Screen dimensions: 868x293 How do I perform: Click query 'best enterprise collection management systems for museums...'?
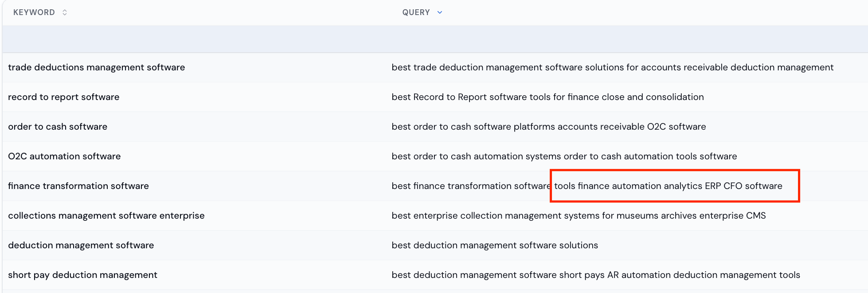pos(579,216)
